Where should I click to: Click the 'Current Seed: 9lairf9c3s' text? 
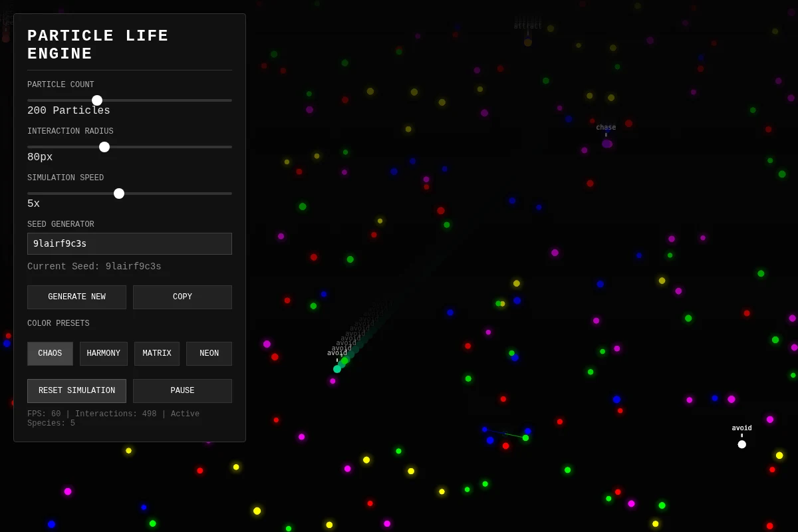pyautogui.click(x=94, y=267)
